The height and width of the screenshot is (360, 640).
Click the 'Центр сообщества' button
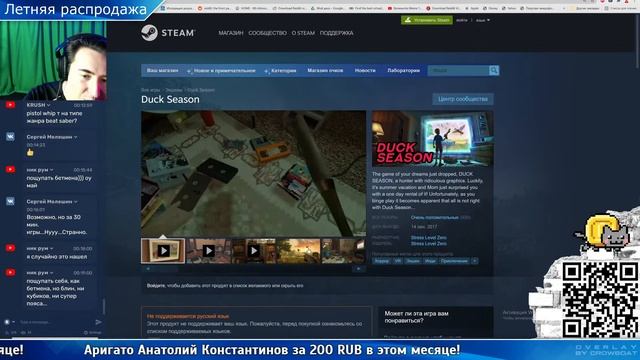[463, 99]
